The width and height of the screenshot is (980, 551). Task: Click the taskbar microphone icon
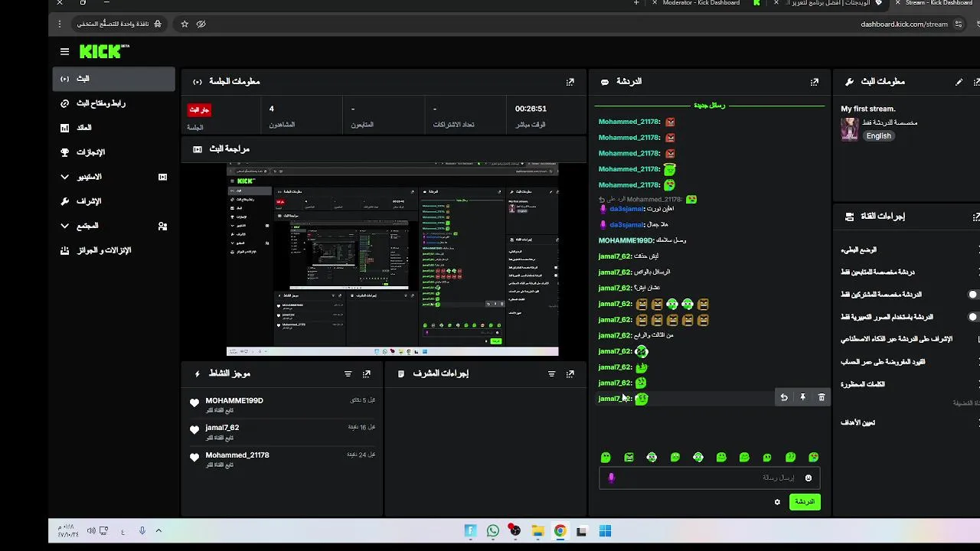pyautogui.click(x=142, y=530)
